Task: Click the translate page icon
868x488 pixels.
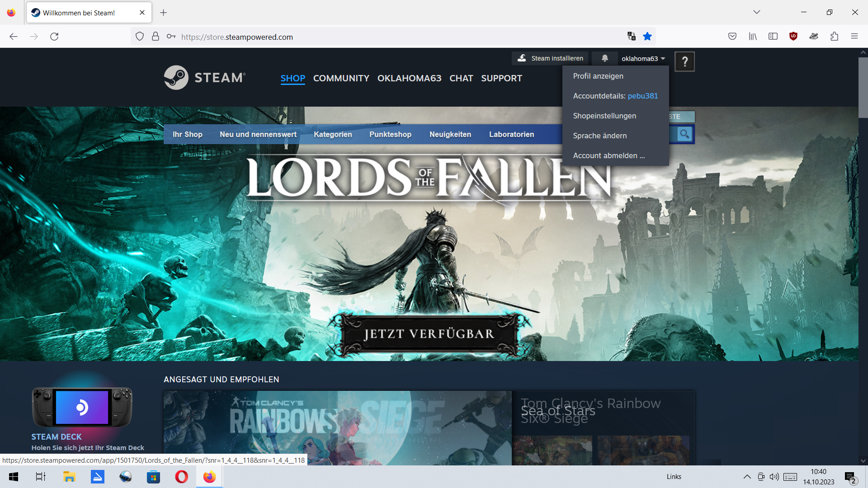Action: tap(631, 37)
